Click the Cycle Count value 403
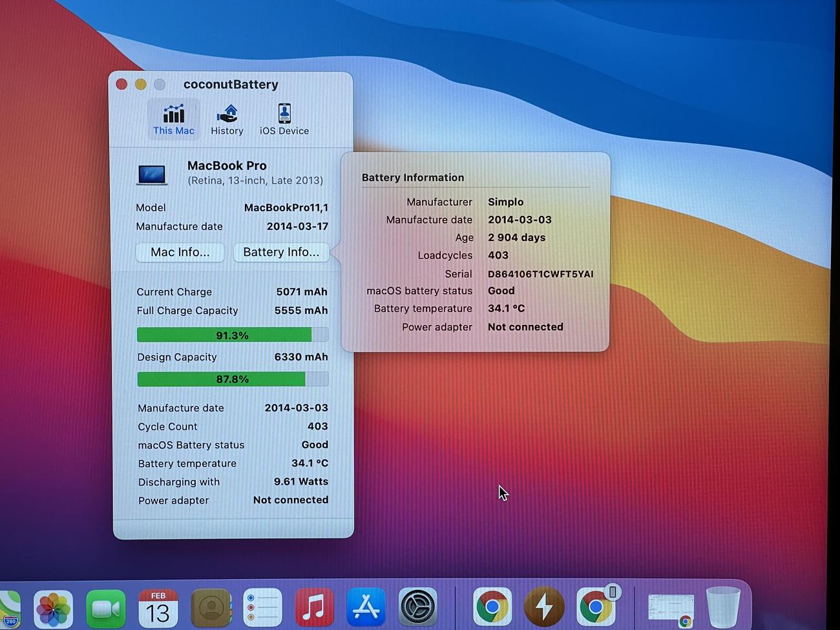 point(318,426)
